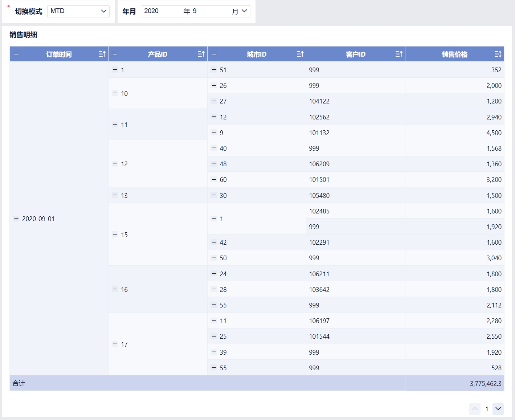Screen dimensions: 515x420
Task: Collapse city ID 50 row
Action: tap(214, 258)
